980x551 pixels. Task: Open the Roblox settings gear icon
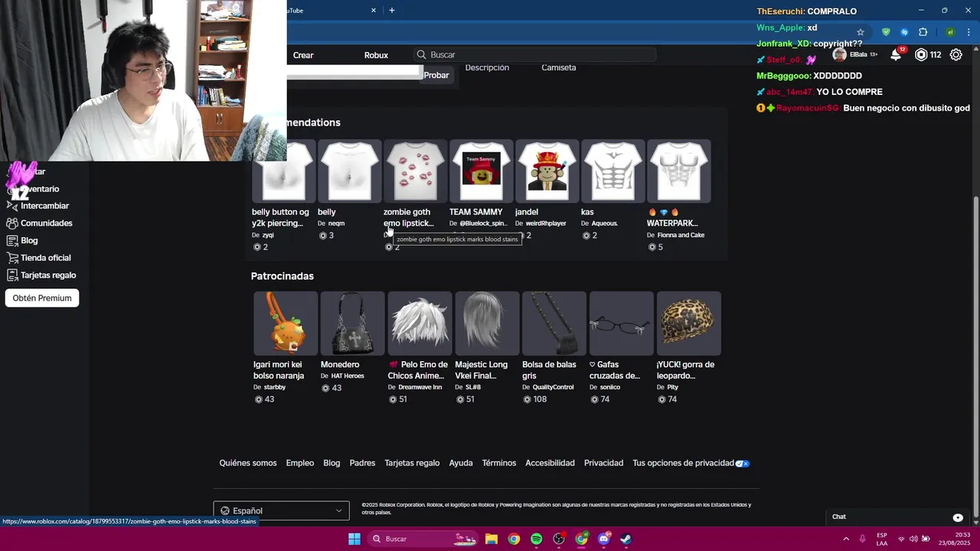pyautogui.click(x=955, y=54)
